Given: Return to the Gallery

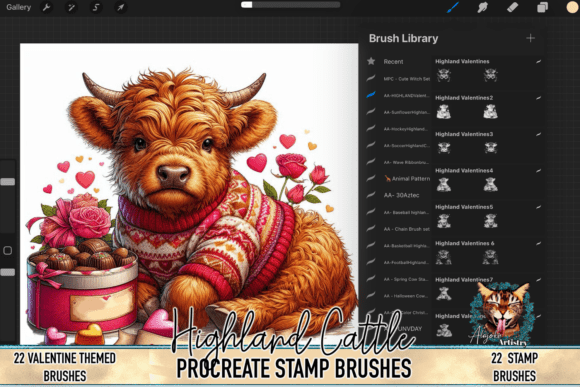Looking at the screenshot, I should tap(18, 7).
